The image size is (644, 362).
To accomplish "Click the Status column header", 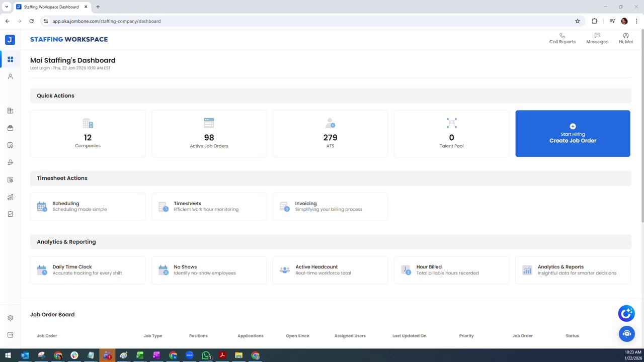I will tap(572, 336).
